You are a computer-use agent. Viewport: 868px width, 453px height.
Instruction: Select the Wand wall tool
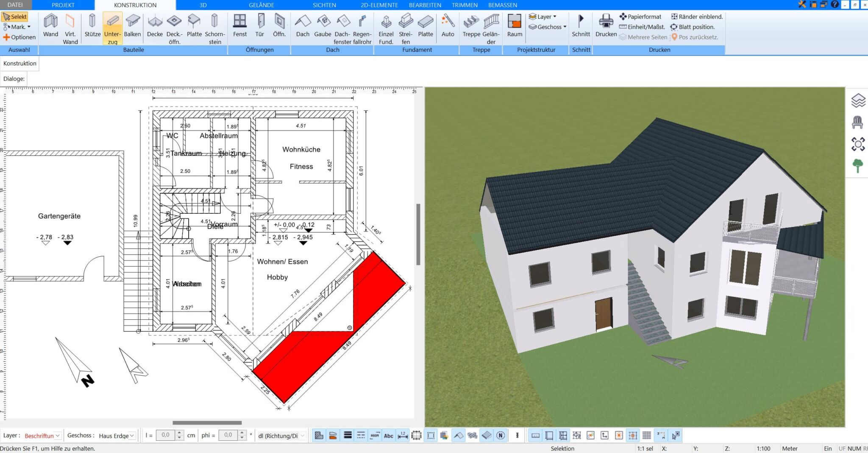pyautogui.click(x=50, y=27)
